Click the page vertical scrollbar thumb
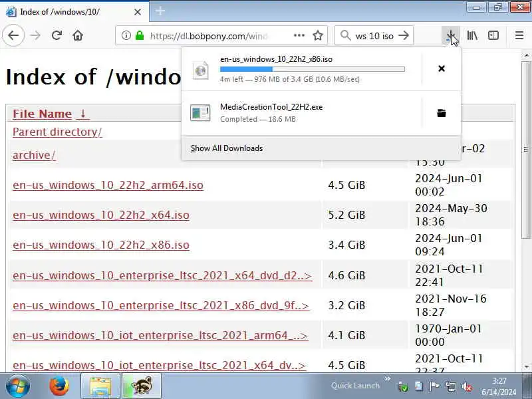Viewport: 532px width, 399px height. point(526,150)
